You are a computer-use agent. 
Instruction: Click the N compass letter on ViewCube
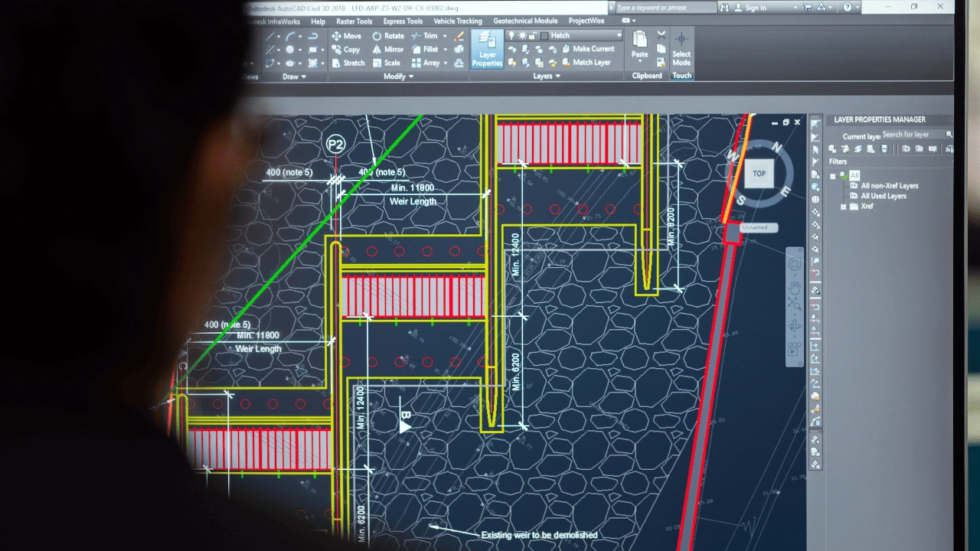[776, 148]
